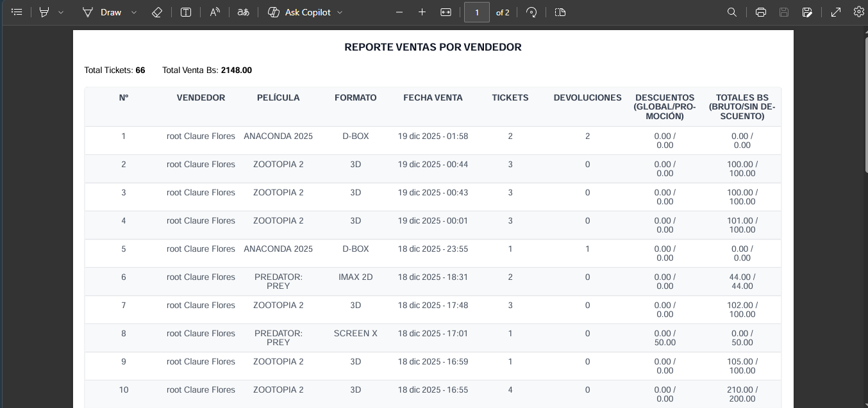Print the sales report
Screen dimensions: 868x408
click(x=760, y=12)
